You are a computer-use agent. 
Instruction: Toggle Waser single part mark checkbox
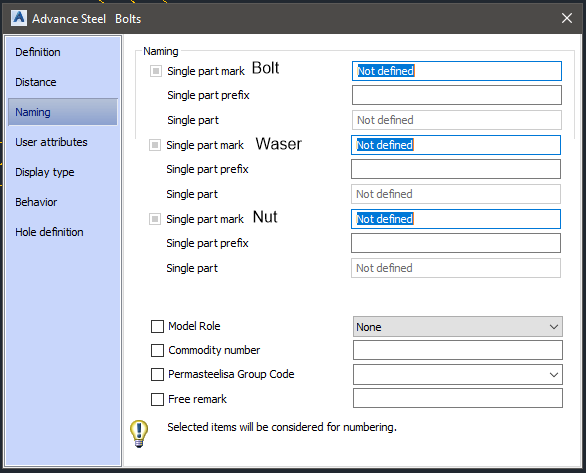(x=155, y=145)
